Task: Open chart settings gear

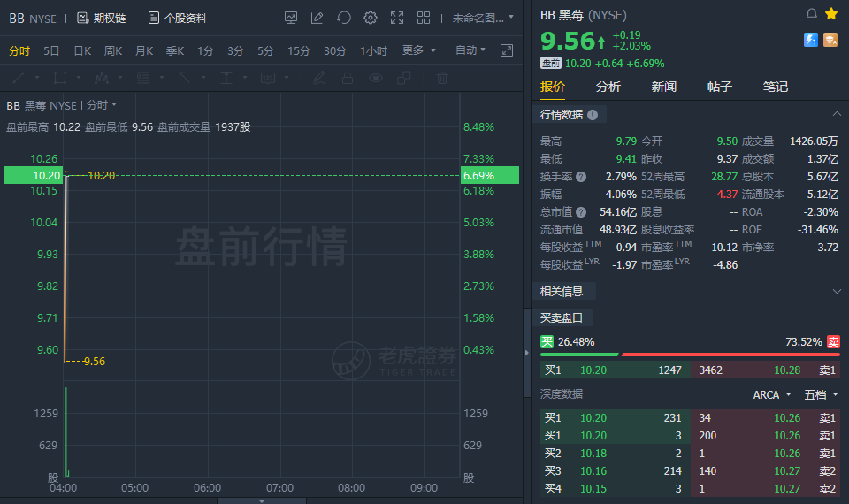Action: (x=371, y=18)
